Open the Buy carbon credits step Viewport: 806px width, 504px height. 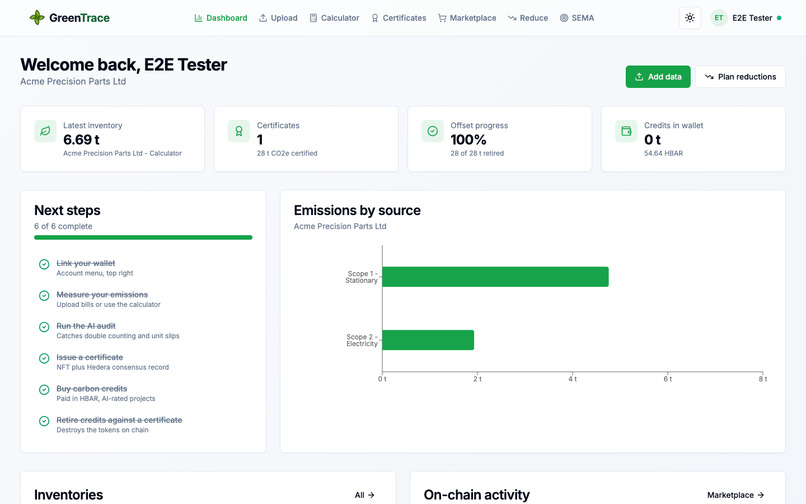click(x=143, y=393)
